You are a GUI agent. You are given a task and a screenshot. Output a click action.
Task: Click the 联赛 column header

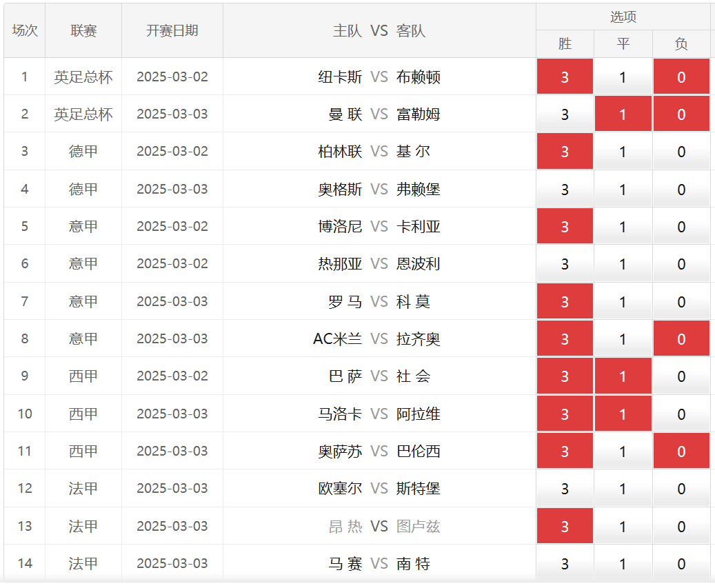tap(83, 31)
